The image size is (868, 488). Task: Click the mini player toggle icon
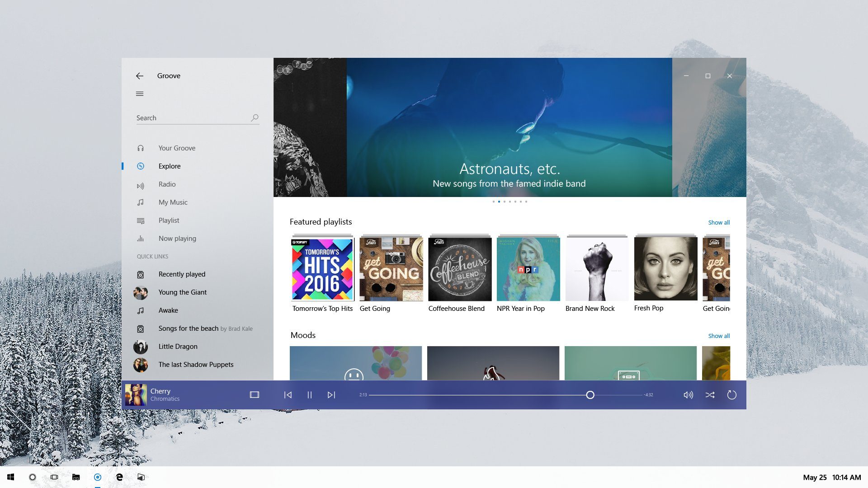pyautogui.click(x=254, y=394)
